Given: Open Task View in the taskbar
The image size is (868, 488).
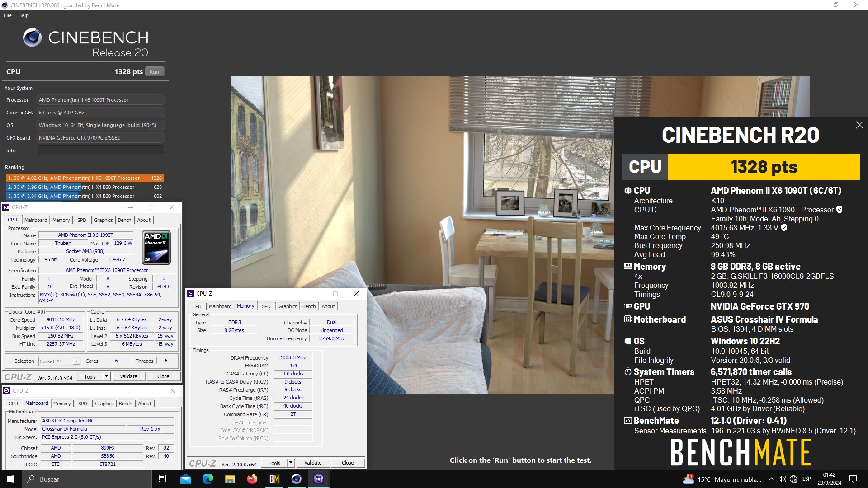Looking at the screenshot, I should (163, 479).
